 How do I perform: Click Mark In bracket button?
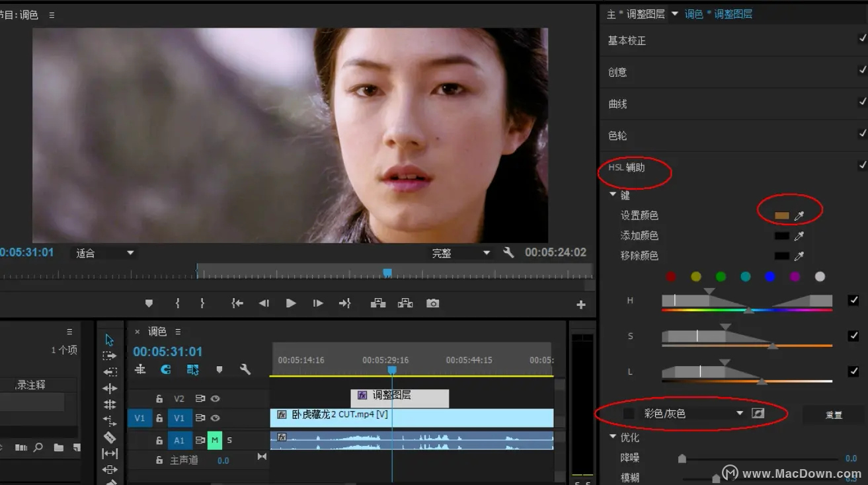[x=177, y=303]
